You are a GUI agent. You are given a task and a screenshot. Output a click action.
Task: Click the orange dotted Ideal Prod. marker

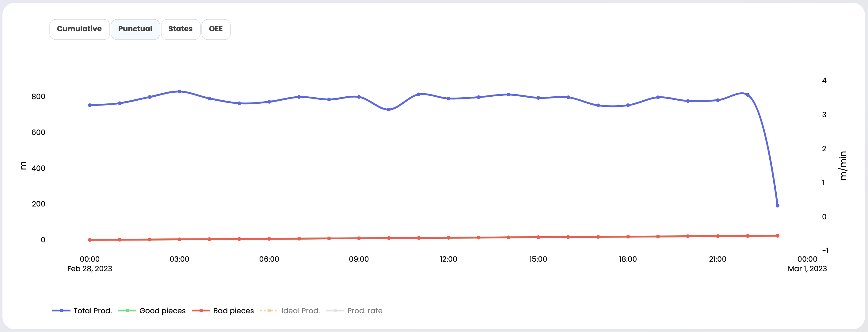tap(269, 311)
